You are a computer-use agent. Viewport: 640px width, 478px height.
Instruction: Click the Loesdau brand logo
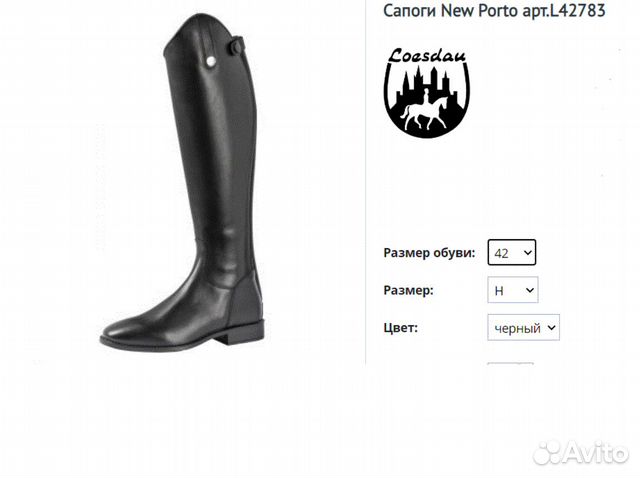coord(427,93)
